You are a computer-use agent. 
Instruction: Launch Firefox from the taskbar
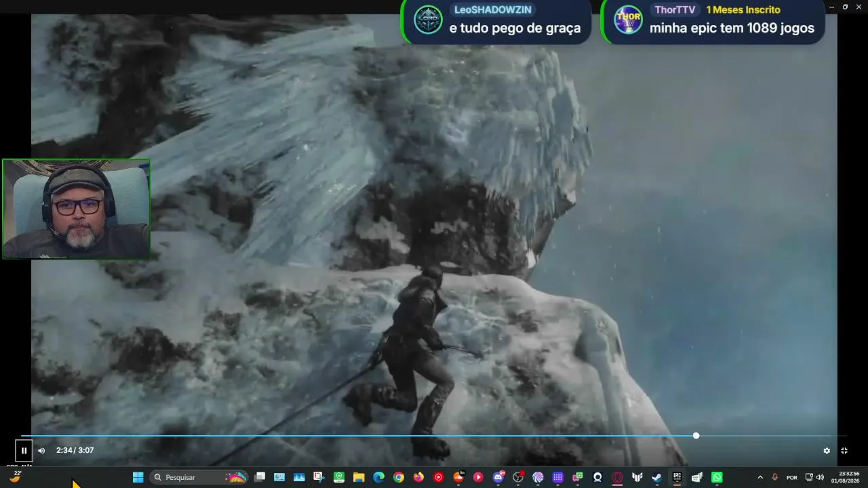coord(418,477)
